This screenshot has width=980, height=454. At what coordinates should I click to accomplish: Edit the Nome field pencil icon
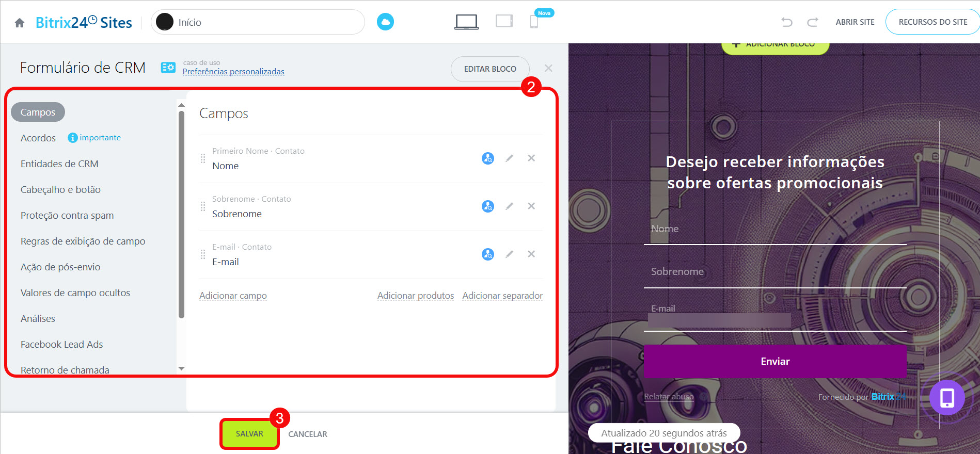coord(509,158)
